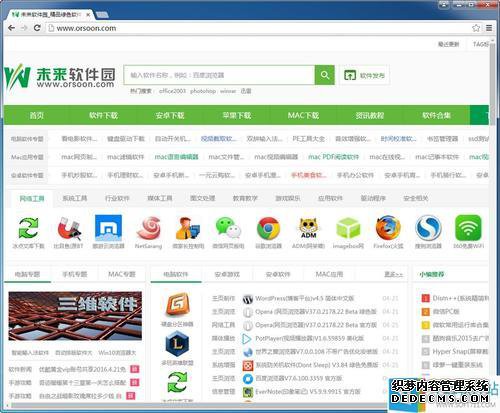Select the 安卓游戏 tab
The width and height of the screenshot is (500, 413).
pos(227,274)
